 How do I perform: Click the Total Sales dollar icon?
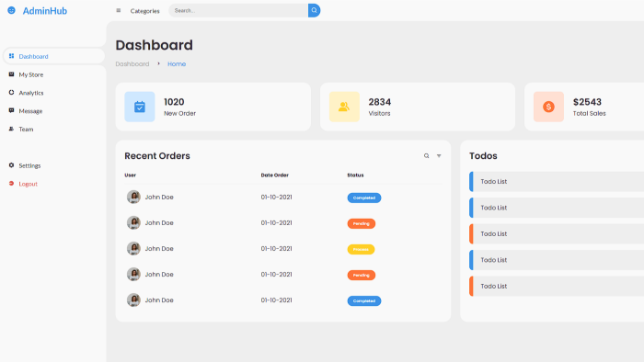(x=548, y=107)
